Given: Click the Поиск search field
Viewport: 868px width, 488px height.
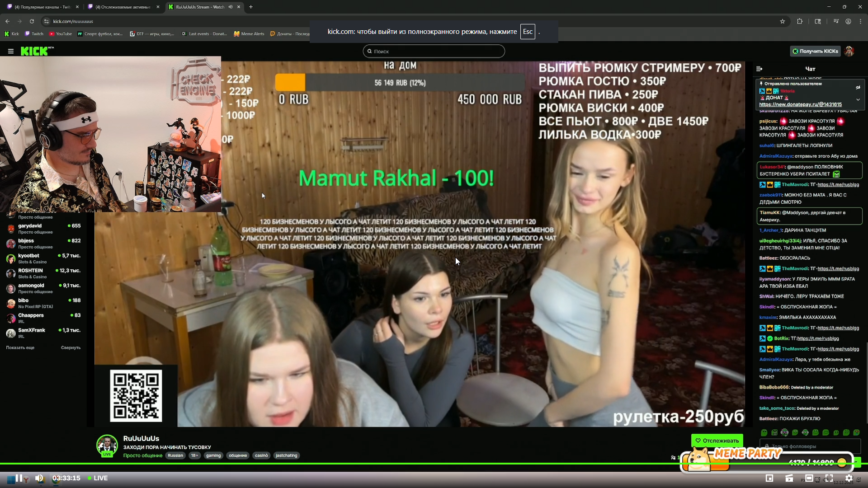Looking at the screenshot, I should (x=434, y=52).
